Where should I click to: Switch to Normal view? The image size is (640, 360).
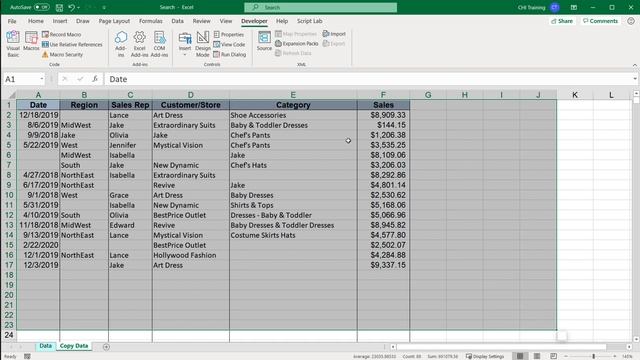[x=520, y=356]
